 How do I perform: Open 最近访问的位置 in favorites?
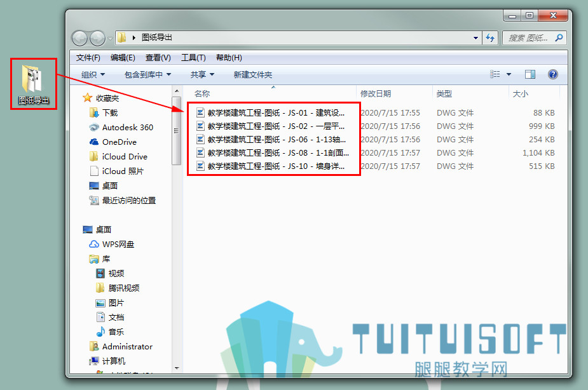point(123,201)
